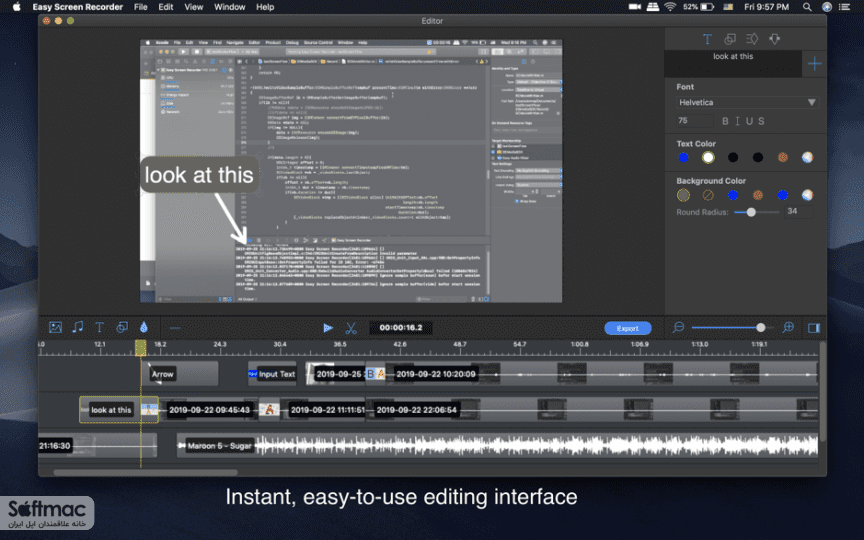This screenshot has width=864, height=540.
Task: Click the Wi-Fi status icon
Action: pyautogui.click(x=670, y=7)
